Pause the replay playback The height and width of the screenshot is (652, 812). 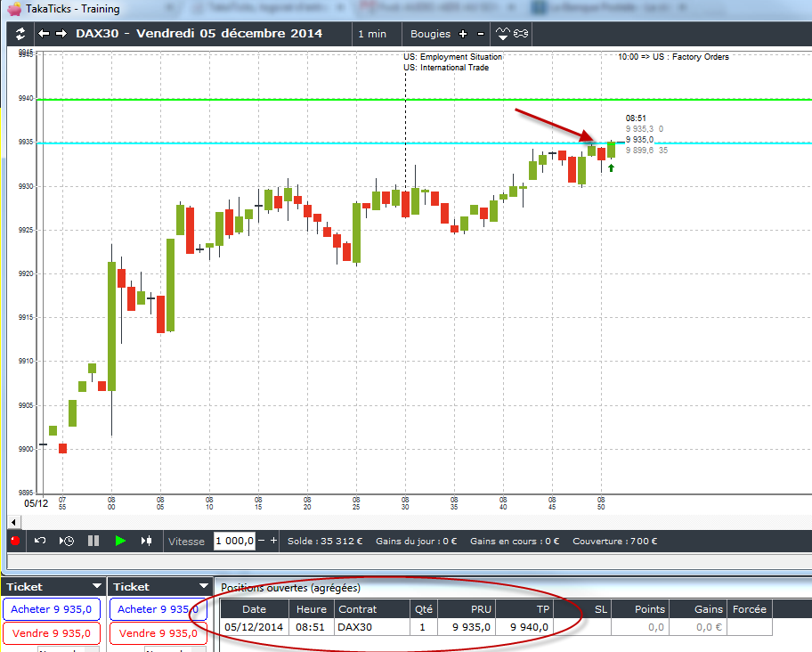tap(93, 541)
